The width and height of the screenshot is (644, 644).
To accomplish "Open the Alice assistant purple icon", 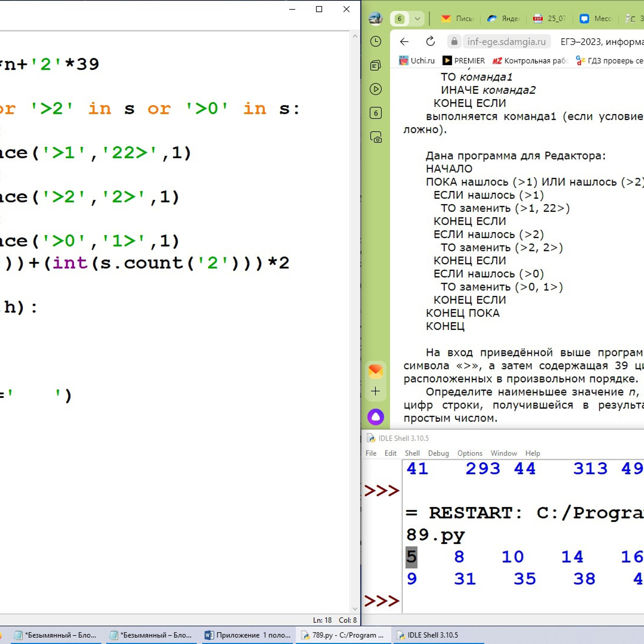I will pos(375,417).
